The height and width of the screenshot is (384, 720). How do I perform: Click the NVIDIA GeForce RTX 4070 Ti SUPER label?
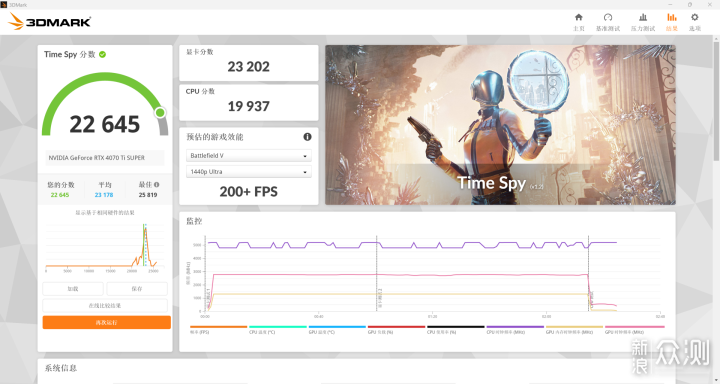(x=97, y=158)
